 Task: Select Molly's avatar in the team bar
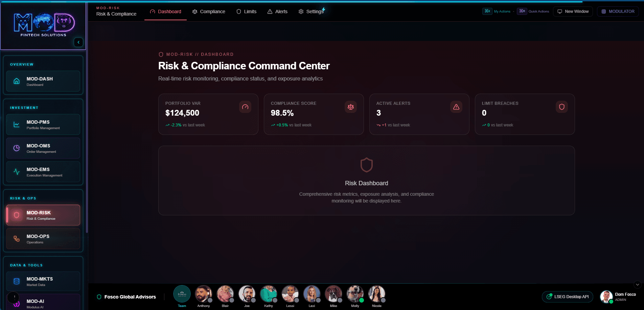pos(355,294)
